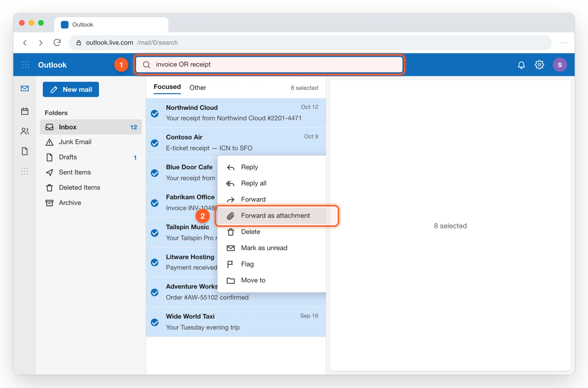Click the search box with invoice OR receipt
This screenshot has height=388, width=588.
[269, 65]
